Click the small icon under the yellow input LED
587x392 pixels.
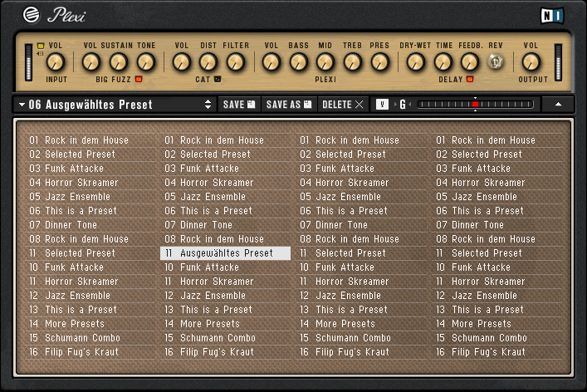pos(40,53)
